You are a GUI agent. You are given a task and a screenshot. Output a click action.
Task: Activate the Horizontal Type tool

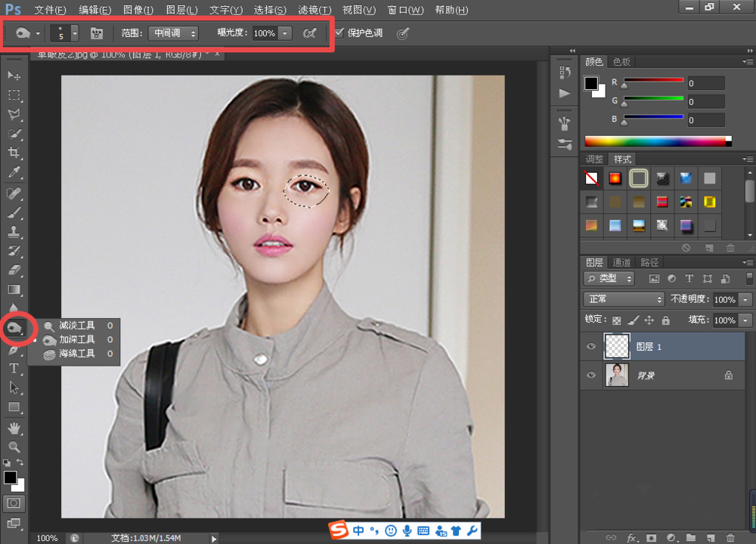tap(14, 369)
